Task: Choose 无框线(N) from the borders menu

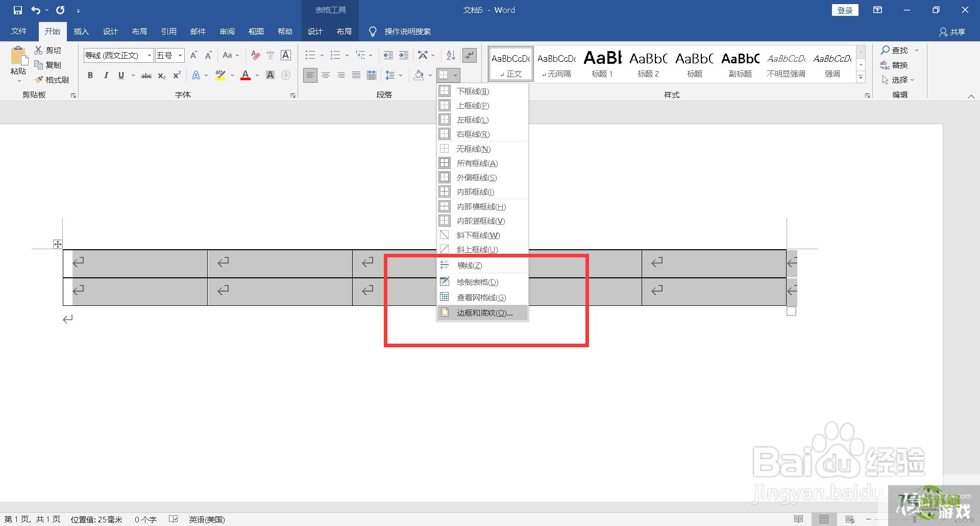Action: (x=482, y=149)
